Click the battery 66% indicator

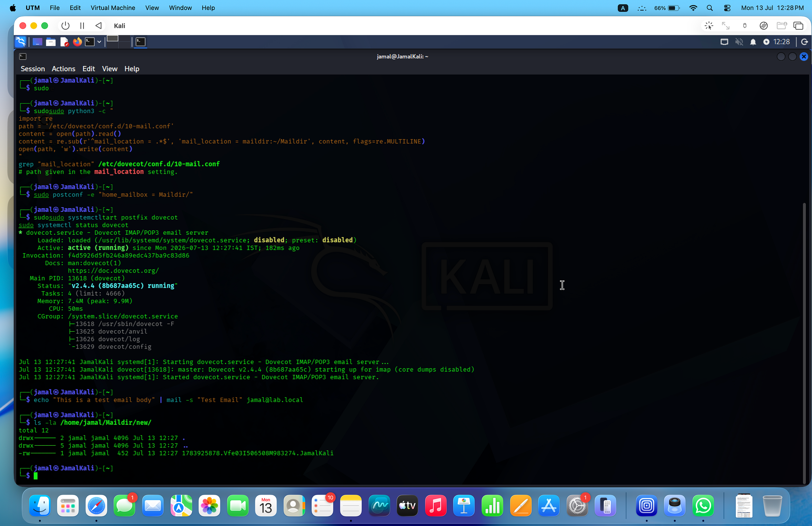click(667, 8)
